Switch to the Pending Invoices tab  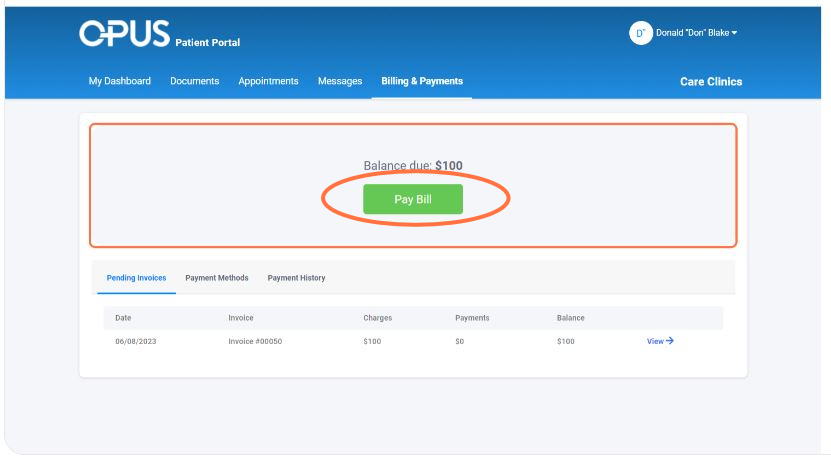[136, 278]
